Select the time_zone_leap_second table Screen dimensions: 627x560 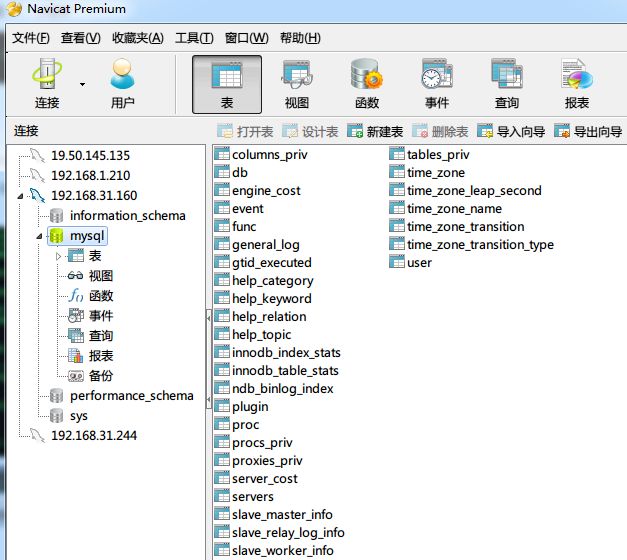[474, 190]
